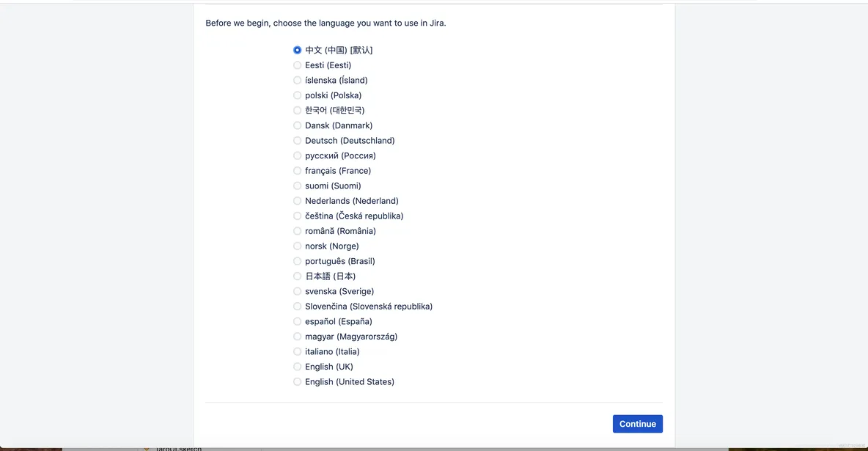Click the language instruction text about Jira
This screenshot has width=868, height=451.
325,23
